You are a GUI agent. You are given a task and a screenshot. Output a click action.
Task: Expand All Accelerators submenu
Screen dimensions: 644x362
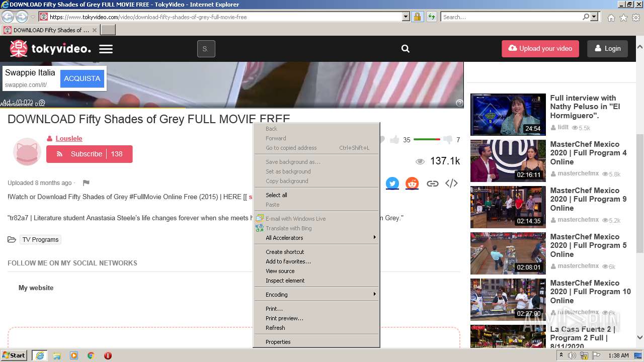click(316, 238)
